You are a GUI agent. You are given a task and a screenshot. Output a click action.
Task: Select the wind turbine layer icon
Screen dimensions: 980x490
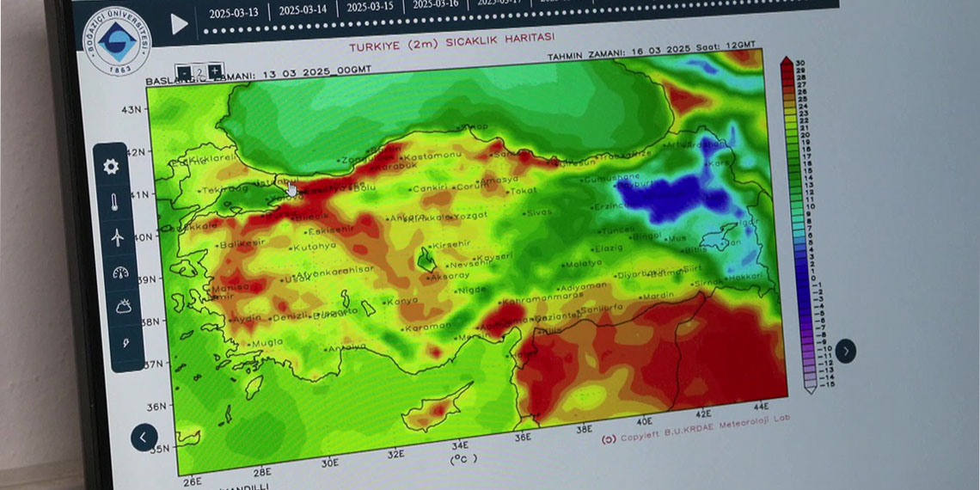tap(117, 237)
